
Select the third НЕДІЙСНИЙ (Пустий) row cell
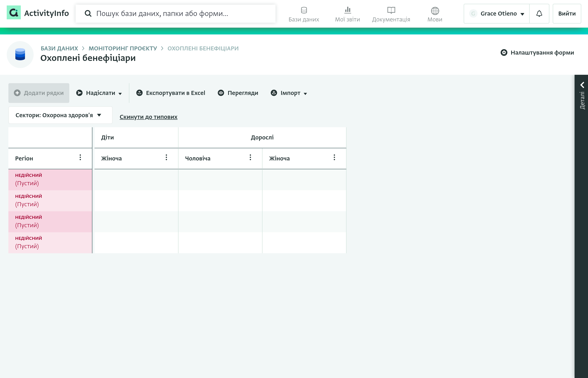click(x=50, y=222)
